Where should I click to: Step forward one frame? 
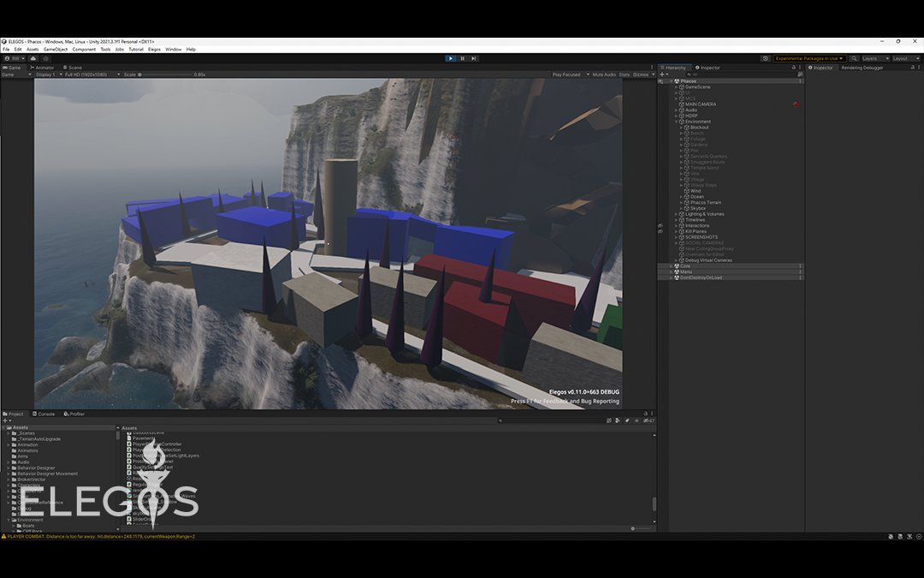click(x=474, y=58)
